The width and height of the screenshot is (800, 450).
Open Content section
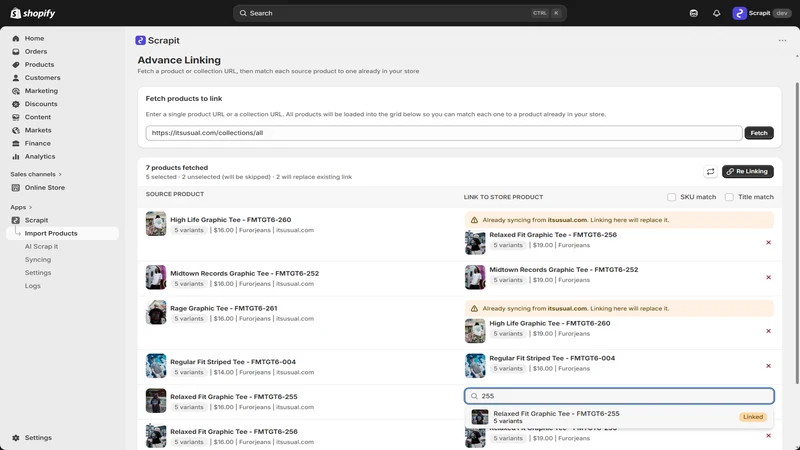pyautogui.click(x=38, y=117)
